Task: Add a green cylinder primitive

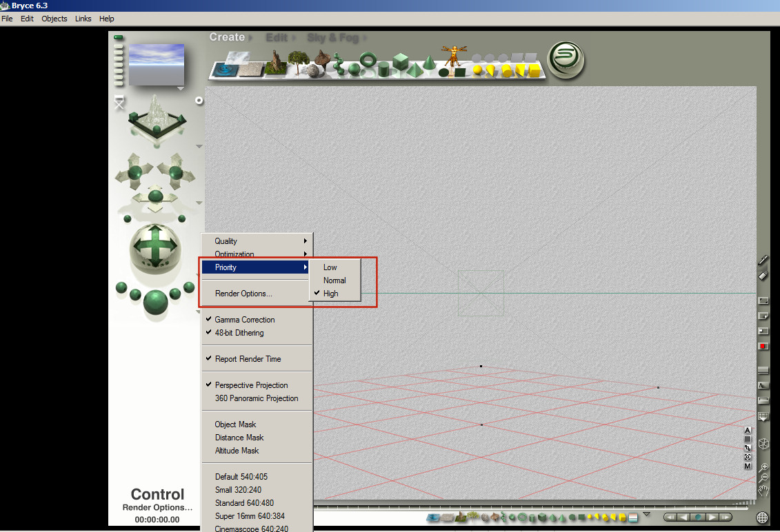Action: tap(383, 69)
